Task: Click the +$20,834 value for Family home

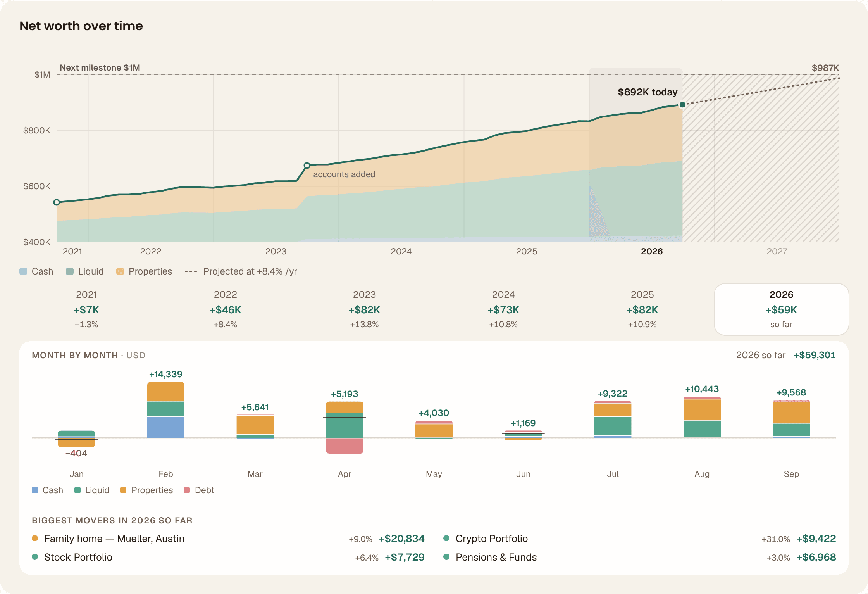Action: (401, 539)
